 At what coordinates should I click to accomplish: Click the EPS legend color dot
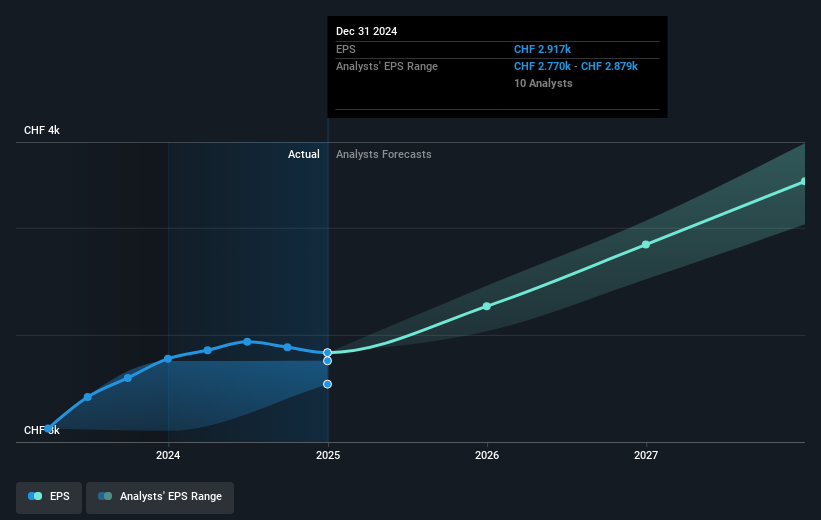tap(35, 496)
